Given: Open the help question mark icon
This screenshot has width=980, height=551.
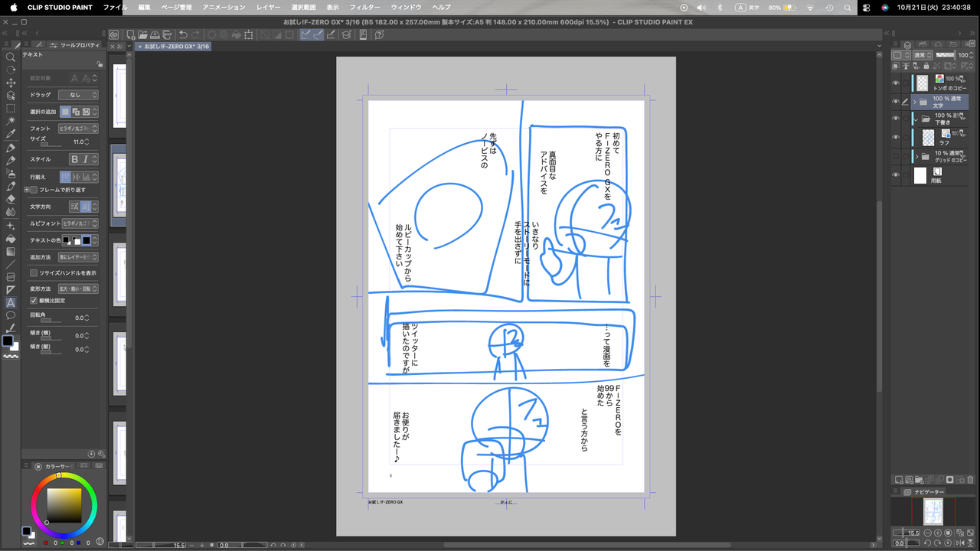Looking at the screenshot, I should 379,34.
